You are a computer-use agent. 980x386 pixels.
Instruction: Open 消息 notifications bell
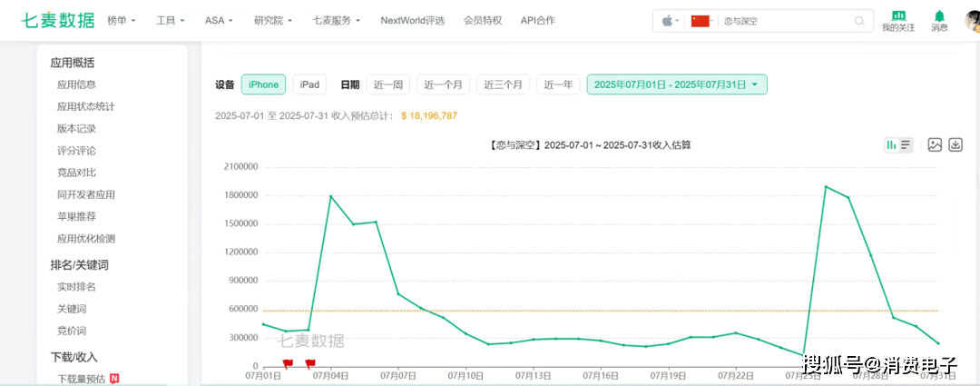click(939, 21)
